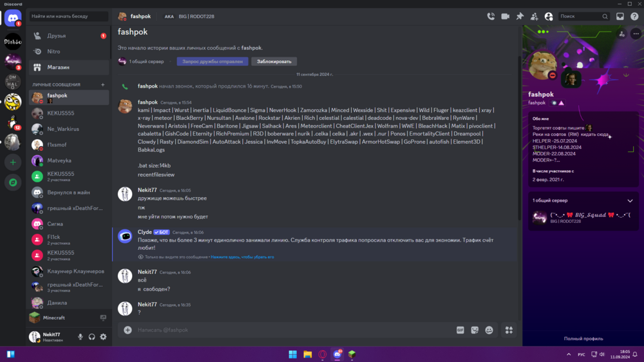The image size is (644, 362).
Task: Show hidden tray icons chevron
Action: click(x=569, y=354)
